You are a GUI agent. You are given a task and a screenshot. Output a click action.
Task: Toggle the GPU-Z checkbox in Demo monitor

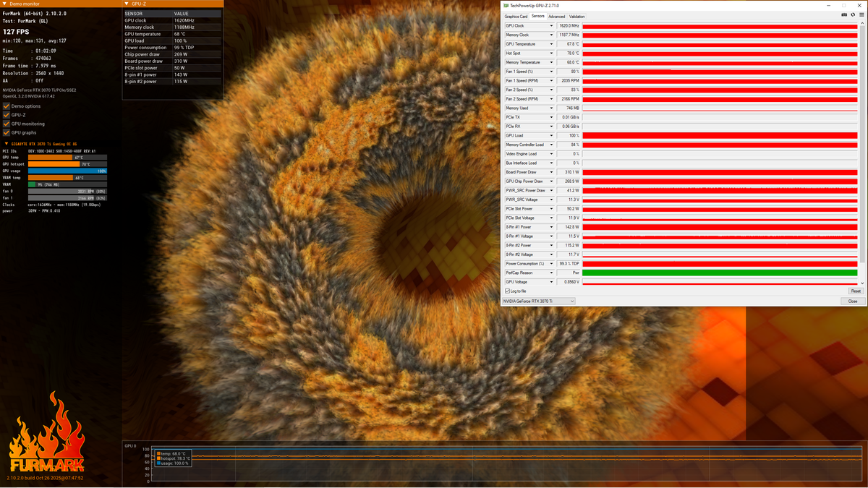[7, 115]
